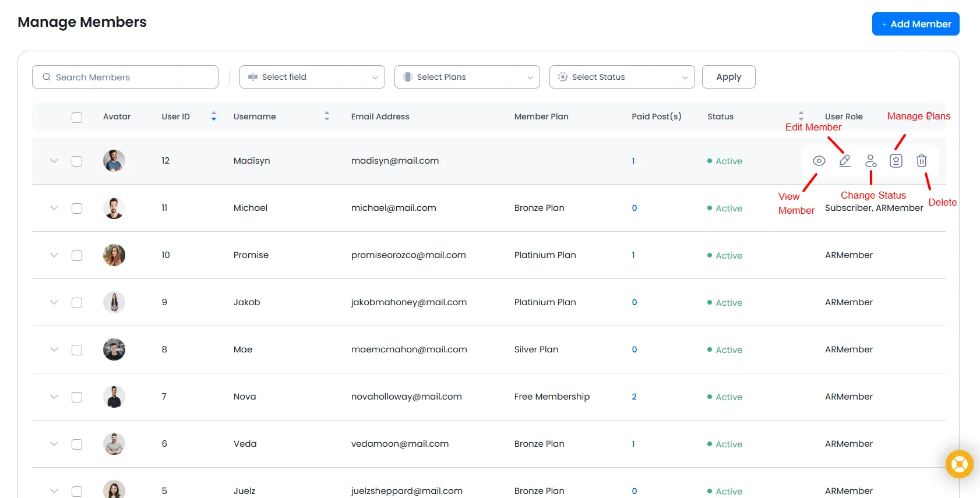This screenshot has width=980, height=498.
Task: Open Nova's paid posts count link
Action: click(634, 397)
